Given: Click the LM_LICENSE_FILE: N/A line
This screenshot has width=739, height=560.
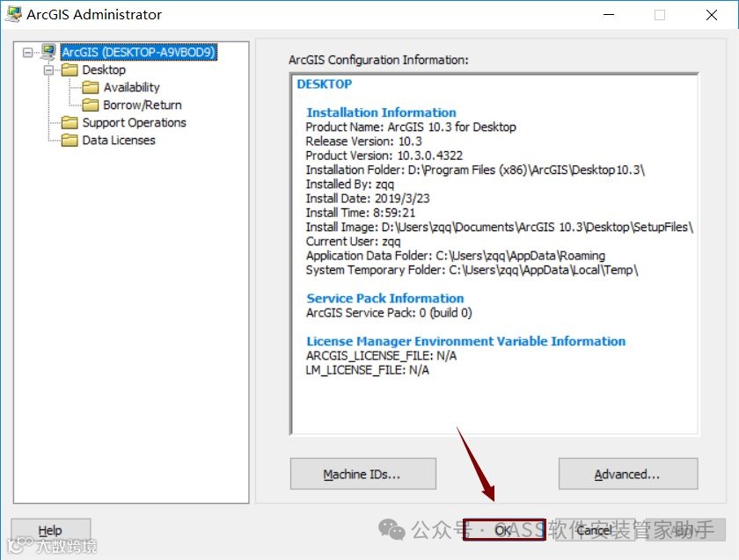Looking at the screenshot, I should [367, 370].
